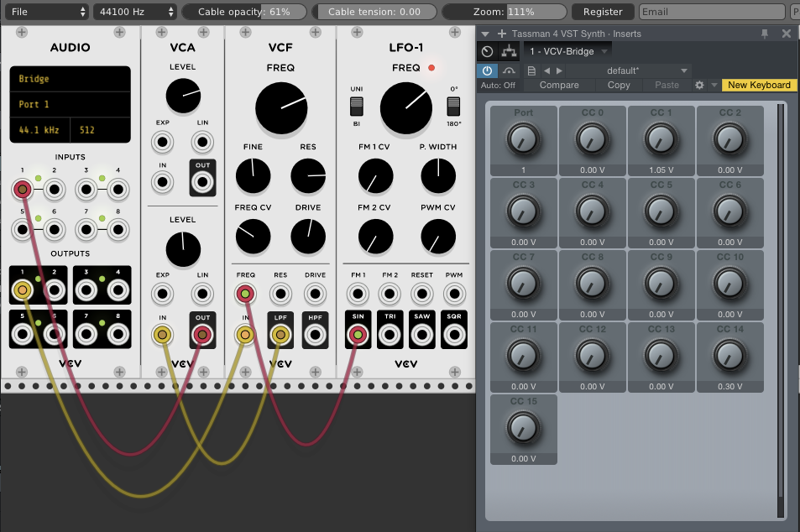
Task: Open the preset file page icon
Action: (531, 70)
